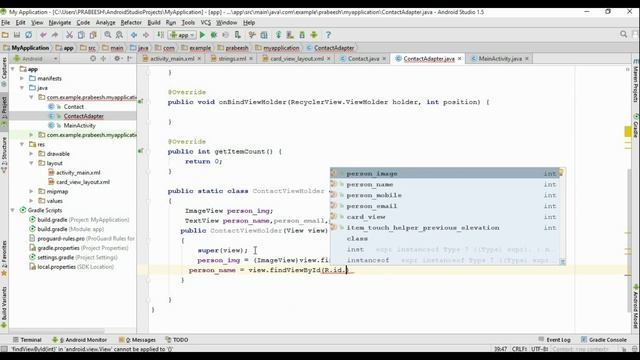Click the Copy toolbar icon

81,35
